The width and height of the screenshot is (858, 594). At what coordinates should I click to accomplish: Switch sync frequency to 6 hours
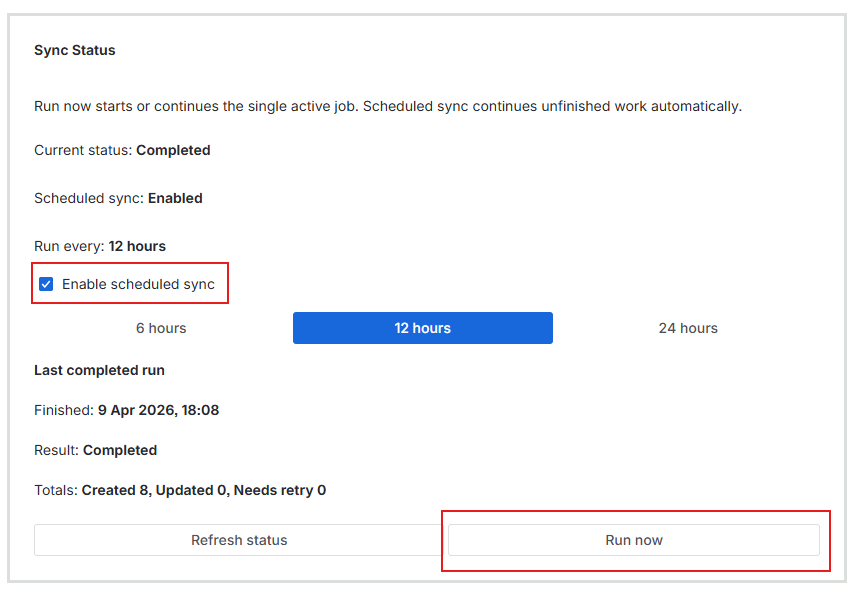point(160,327)
